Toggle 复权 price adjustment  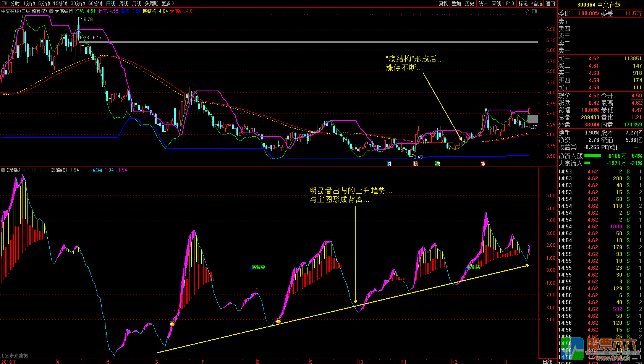tap(443, 3)
